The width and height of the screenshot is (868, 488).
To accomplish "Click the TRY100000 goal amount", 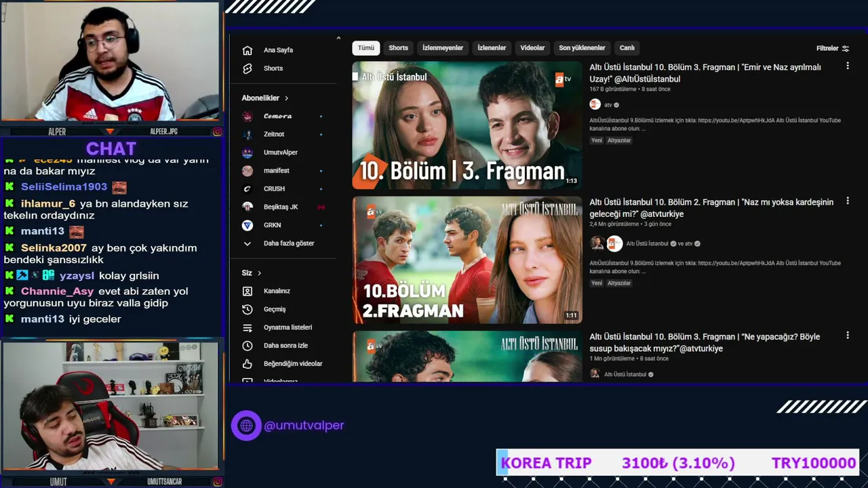I will [814, 463].
